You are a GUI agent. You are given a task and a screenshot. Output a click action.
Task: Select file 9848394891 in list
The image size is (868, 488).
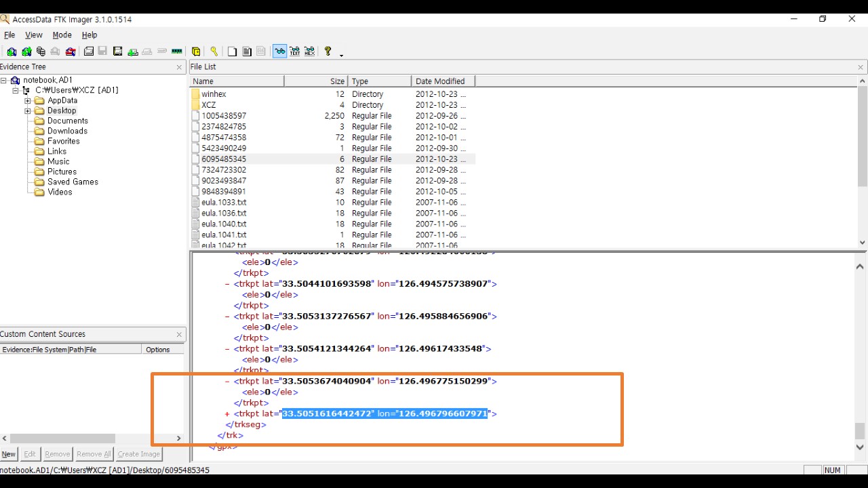(332, 192)
